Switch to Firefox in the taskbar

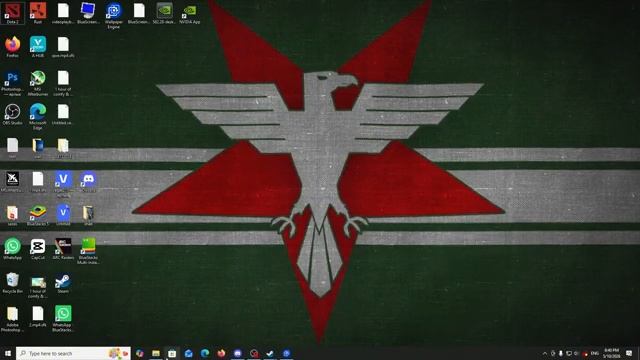tap(221, 353)
